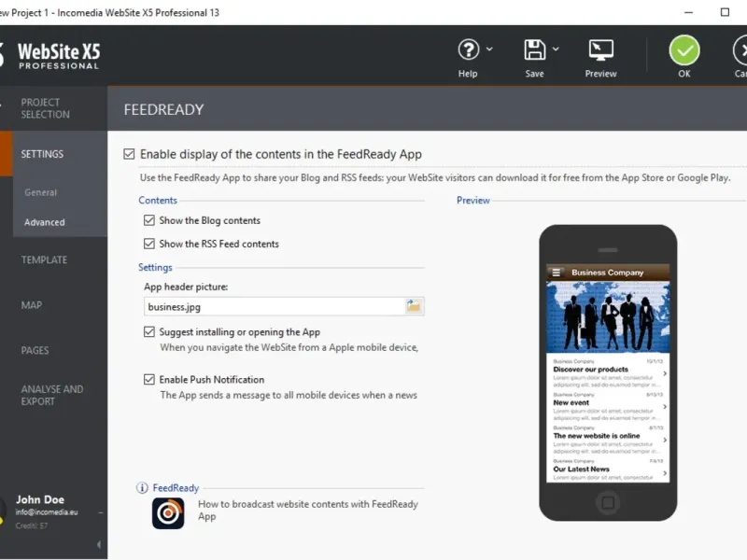Click the Cancel icon in the toolbar
Screen dimensions: 747x560
[740, 50]
